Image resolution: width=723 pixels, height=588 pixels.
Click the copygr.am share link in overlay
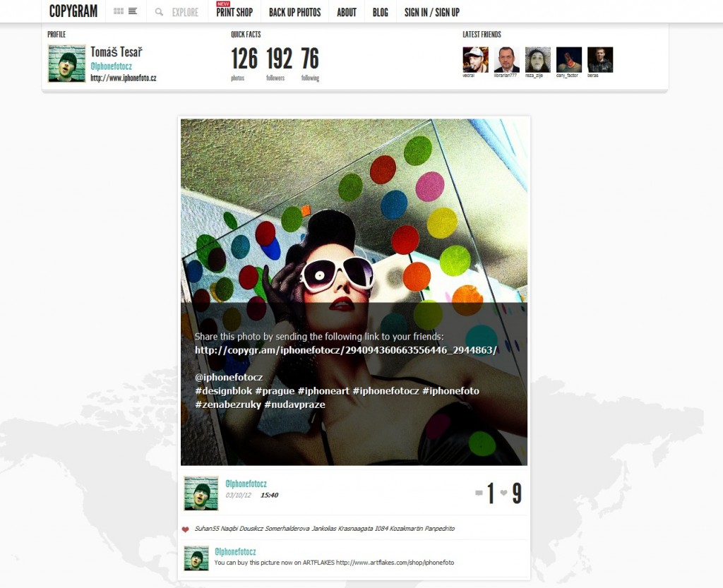pyautogui.click(x=346, y=350)
